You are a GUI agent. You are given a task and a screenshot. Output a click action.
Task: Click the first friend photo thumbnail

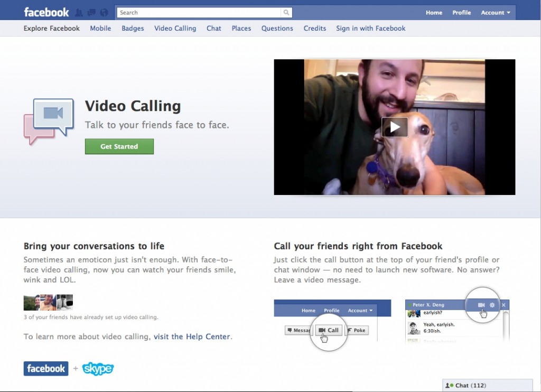32,302
